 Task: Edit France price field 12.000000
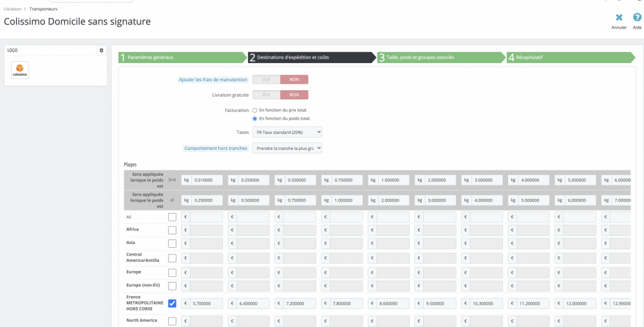point(580,304)
